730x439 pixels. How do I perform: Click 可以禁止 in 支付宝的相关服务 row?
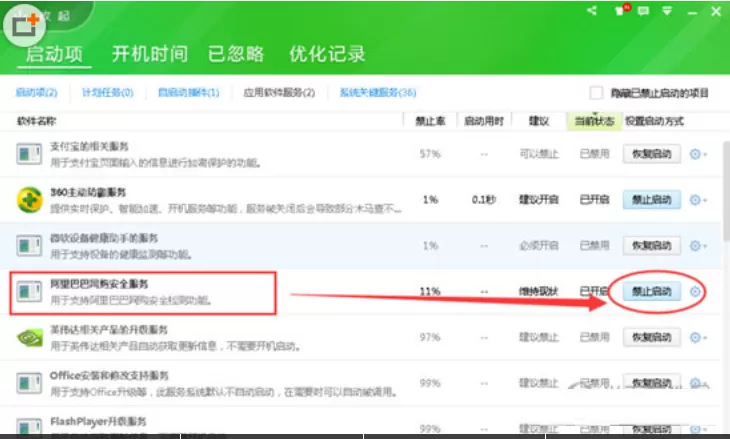click(539, 154)
